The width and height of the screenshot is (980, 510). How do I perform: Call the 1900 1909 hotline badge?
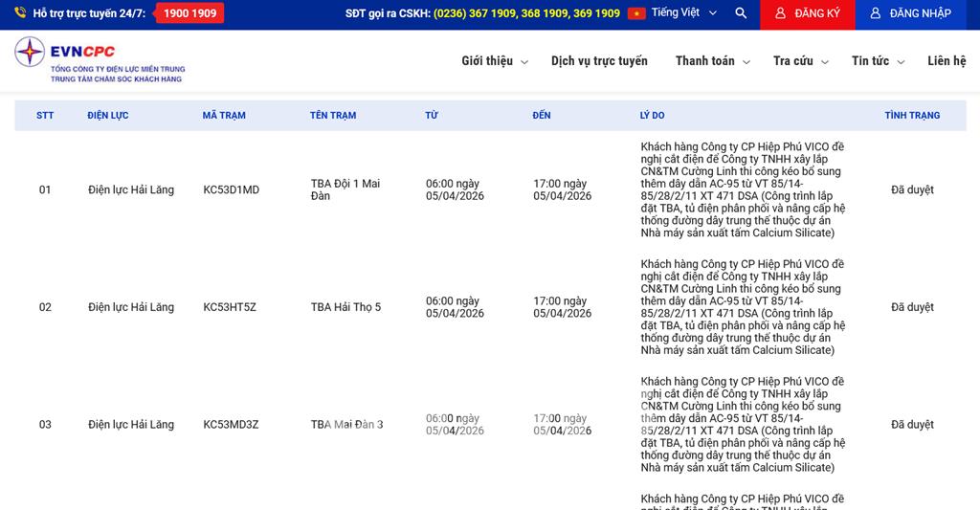pos(189,13)
